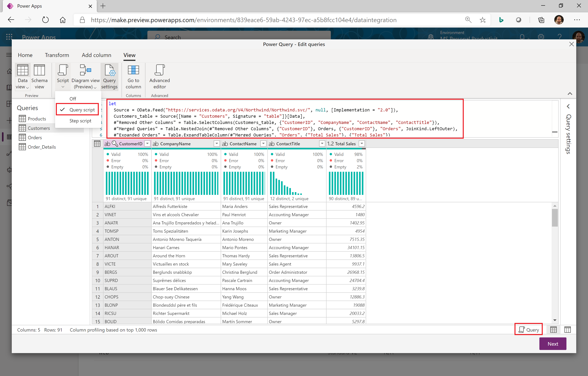Open the CustomerID column filter dropdown
Viewport: 588px width, 376px height.
pos(147,144)
